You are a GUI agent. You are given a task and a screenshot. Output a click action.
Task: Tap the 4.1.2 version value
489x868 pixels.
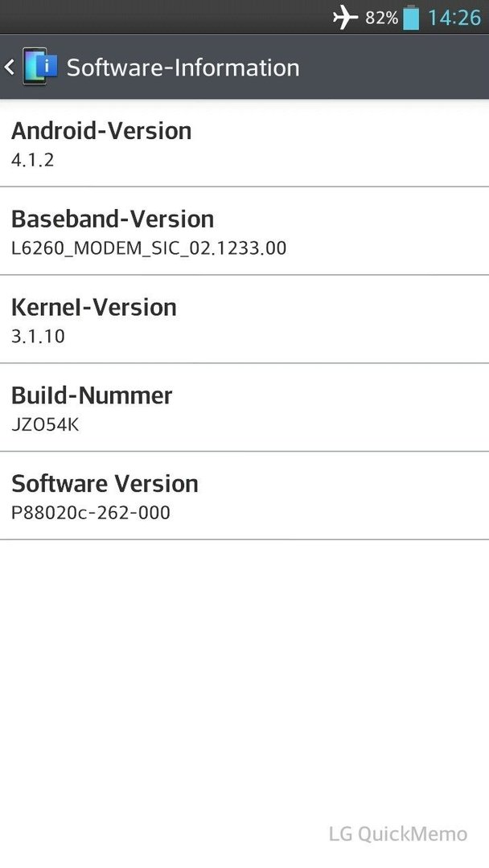33,160
